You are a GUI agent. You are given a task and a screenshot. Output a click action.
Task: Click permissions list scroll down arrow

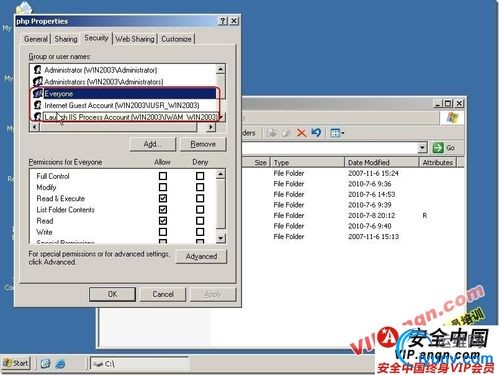[221, 238]
